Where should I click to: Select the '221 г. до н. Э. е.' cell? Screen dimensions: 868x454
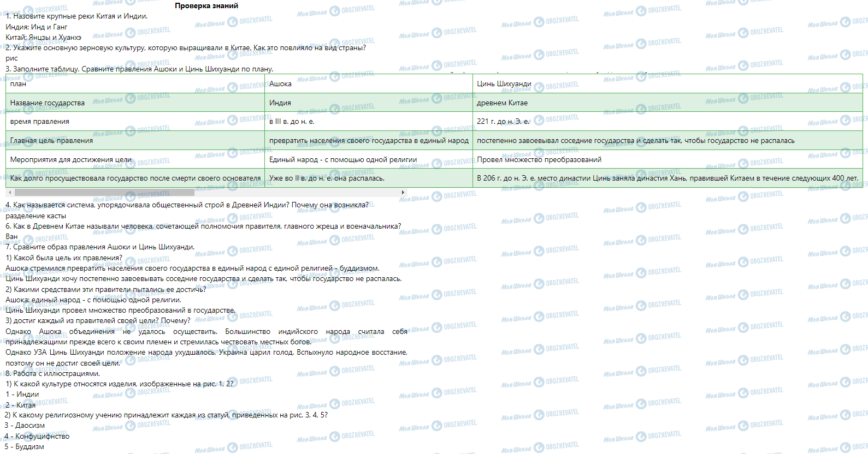coord(503,122)
